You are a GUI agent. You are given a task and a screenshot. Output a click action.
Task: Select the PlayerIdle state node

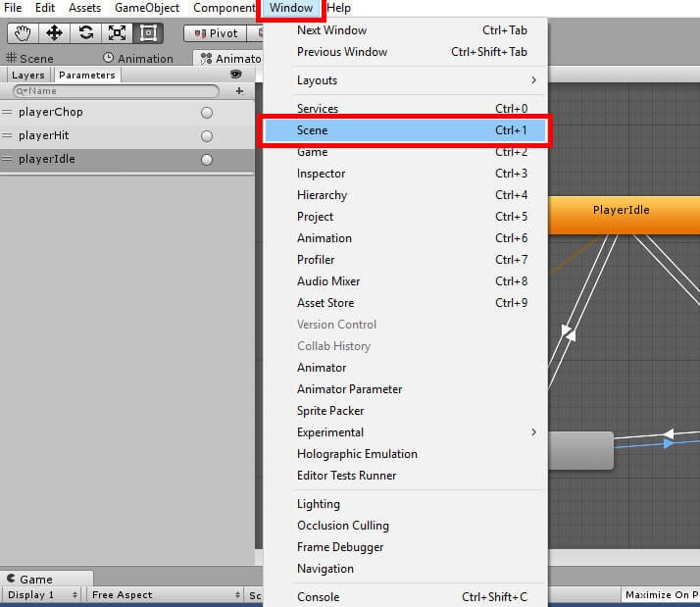624,216
